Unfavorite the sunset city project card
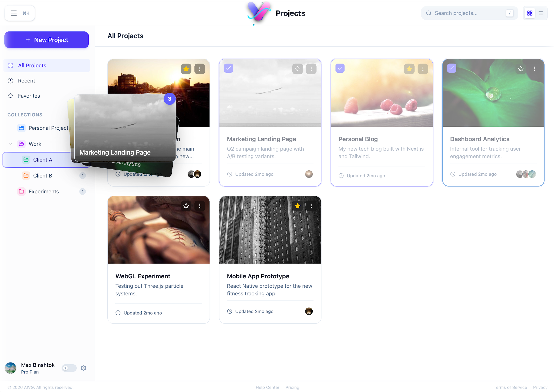 click(186, 69)
